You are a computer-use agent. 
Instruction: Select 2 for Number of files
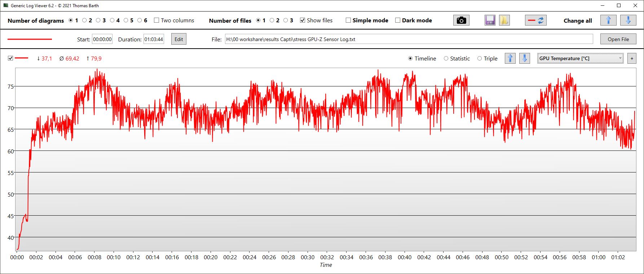pyautogui.click(x=272, y=21)
